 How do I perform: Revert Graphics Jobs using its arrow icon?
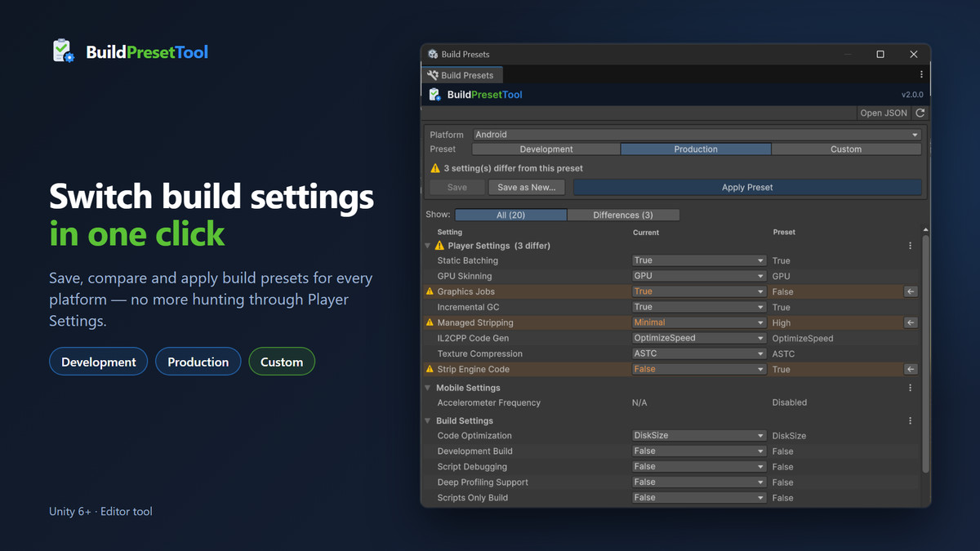click(911, 291)
